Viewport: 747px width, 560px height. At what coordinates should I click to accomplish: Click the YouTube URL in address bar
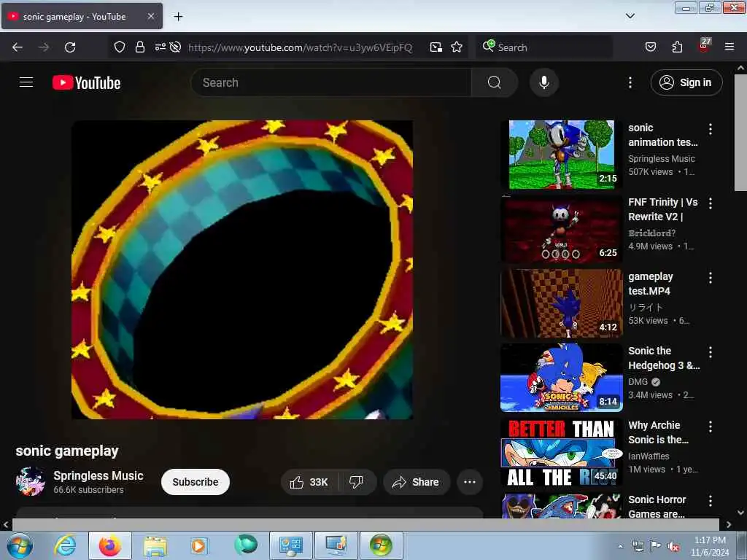[300, 47]
